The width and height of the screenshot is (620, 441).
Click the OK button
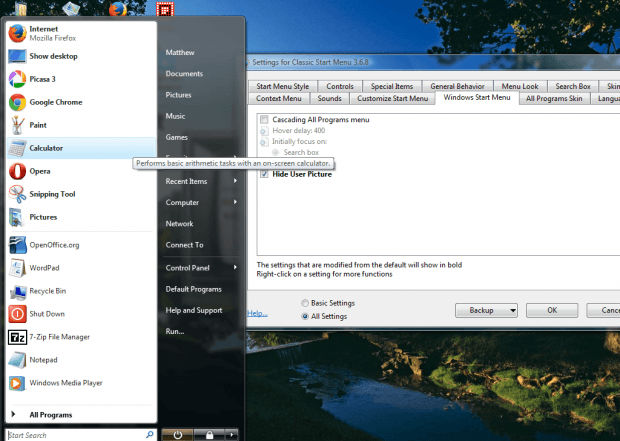click(552, 310)
